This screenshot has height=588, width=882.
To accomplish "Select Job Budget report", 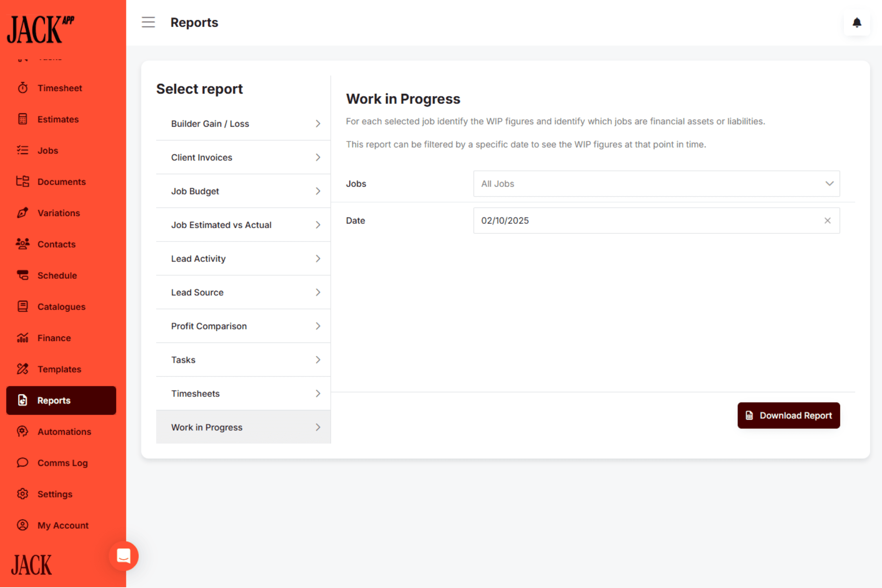I will coord(195,191).
